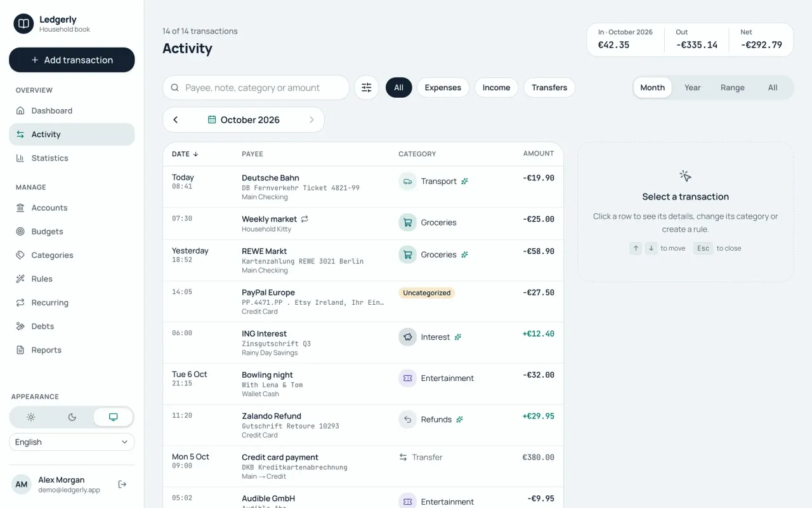Click auto-rule sparkle icon next to Transport
Viewport: 812px width, 508px height.
tap(464, 181)
